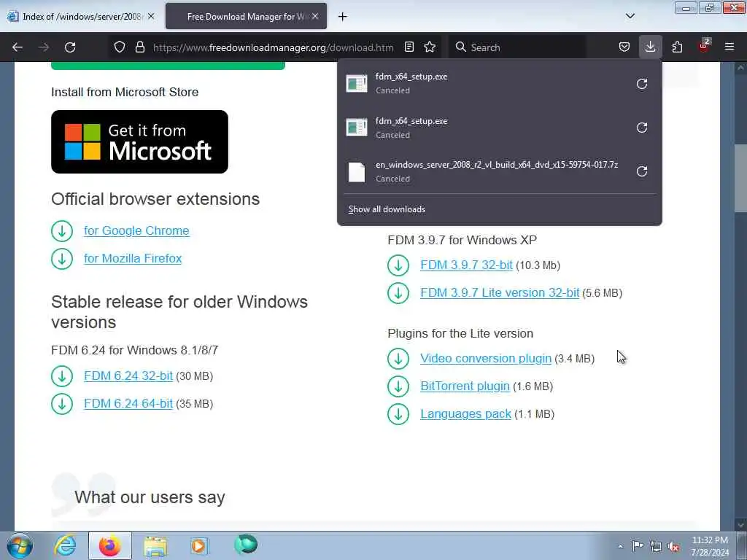
Task: Open the Extensions puzzle icon
Action: [x=677, y=47]
